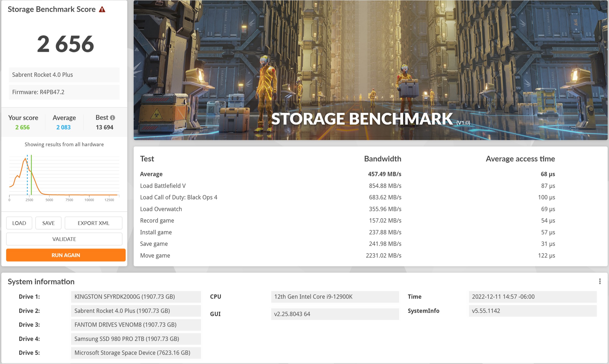This screenshot has height=364, width=609.
Task: Select the Drive 1 KINGSTON SFYRDK2000G field
Action: 136,297
